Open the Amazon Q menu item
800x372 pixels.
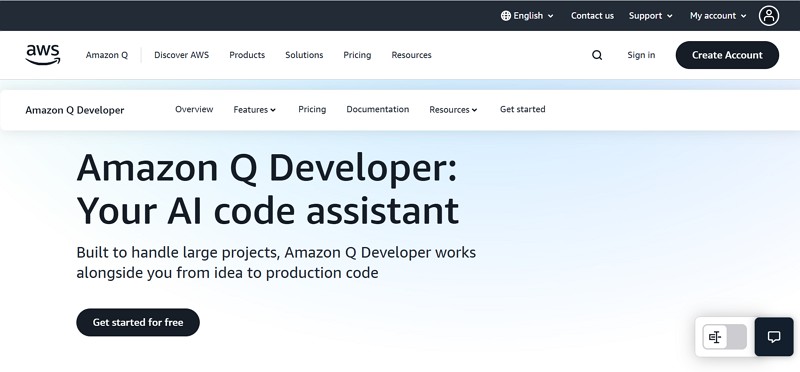click(x=107, y=55)
